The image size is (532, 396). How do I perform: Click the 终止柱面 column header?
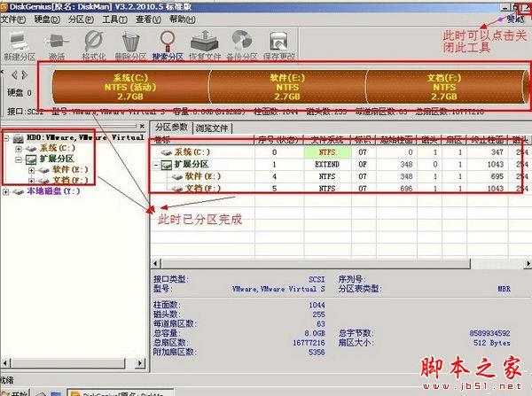tap(487, 140)
